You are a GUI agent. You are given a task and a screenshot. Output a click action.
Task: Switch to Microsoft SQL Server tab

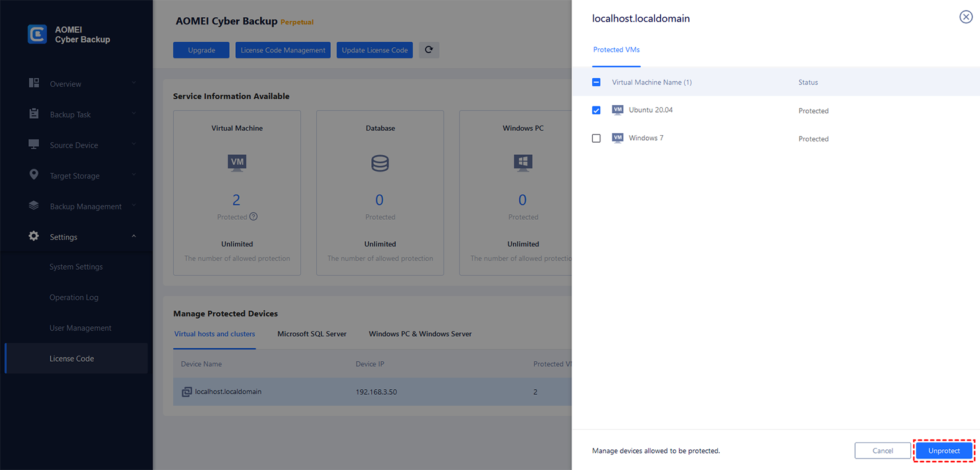point(312,334)
